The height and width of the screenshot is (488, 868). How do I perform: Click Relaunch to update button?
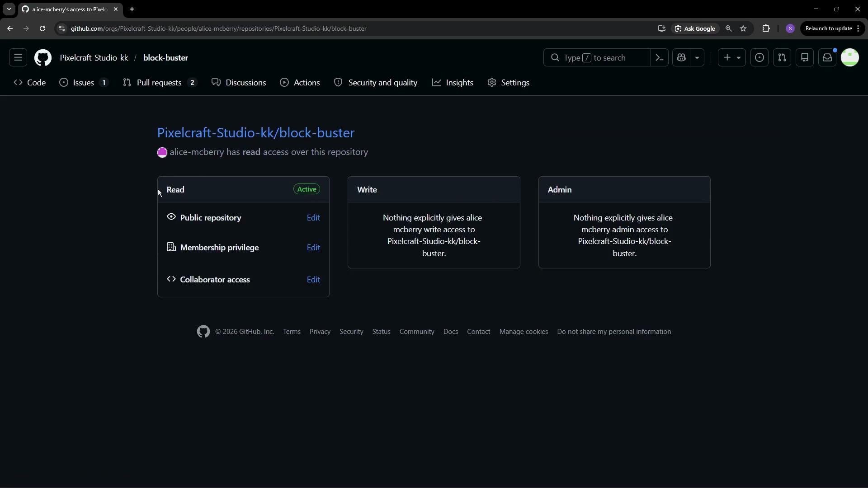(829, 28)
